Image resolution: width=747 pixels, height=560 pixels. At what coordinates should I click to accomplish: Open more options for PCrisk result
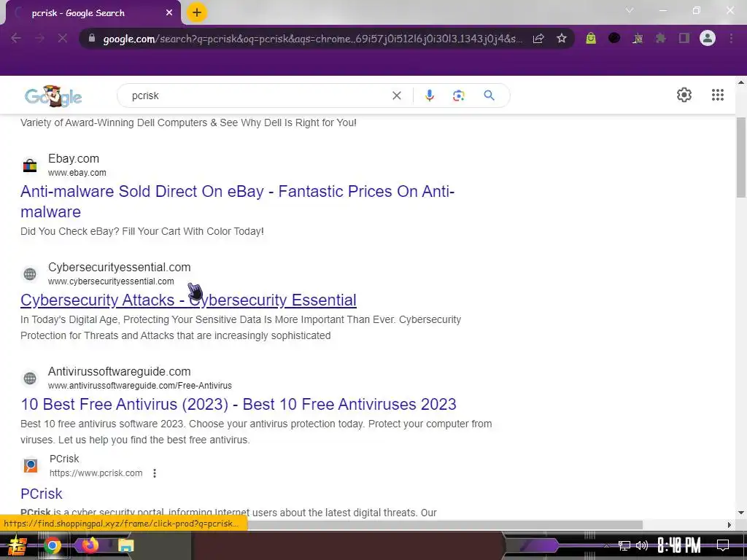click(x=155, y=472)
